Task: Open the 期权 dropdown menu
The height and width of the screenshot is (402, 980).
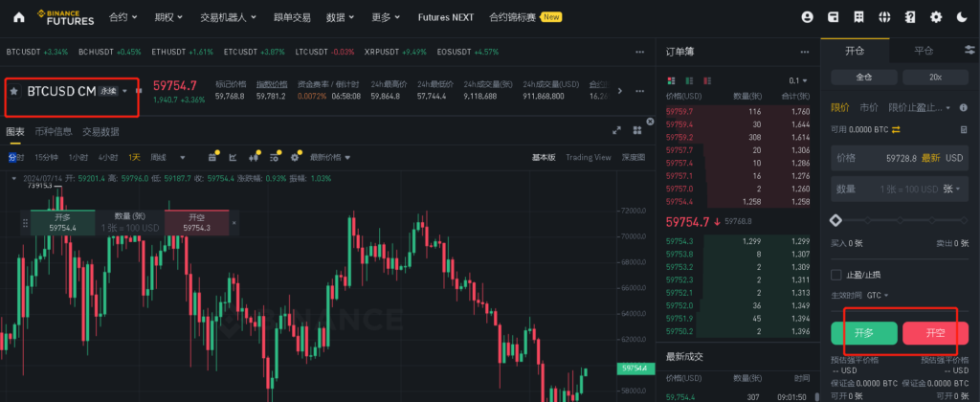Action: click(x=168, y=17)
